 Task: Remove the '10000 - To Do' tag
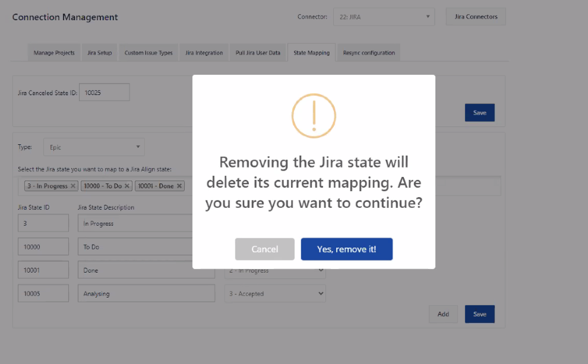127,186
